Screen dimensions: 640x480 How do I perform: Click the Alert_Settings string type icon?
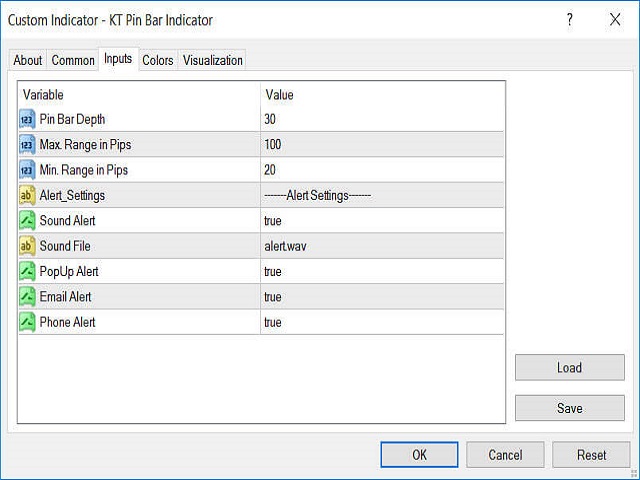click(28, 196)
